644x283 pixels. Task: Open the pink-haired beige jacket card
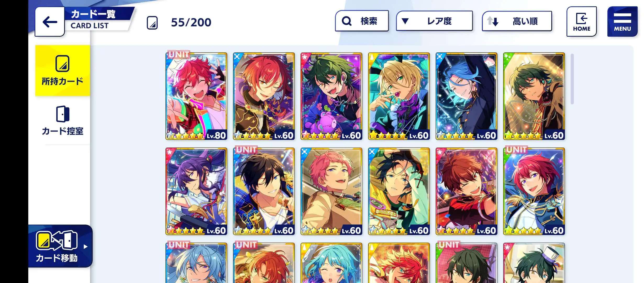[x=331, y=191]
